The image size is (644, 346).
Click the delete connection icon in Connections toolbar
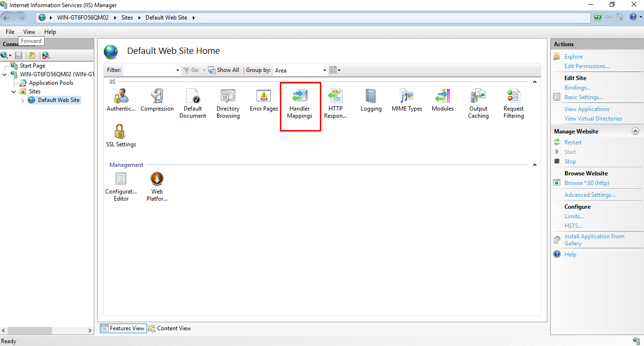click(45, 55)
